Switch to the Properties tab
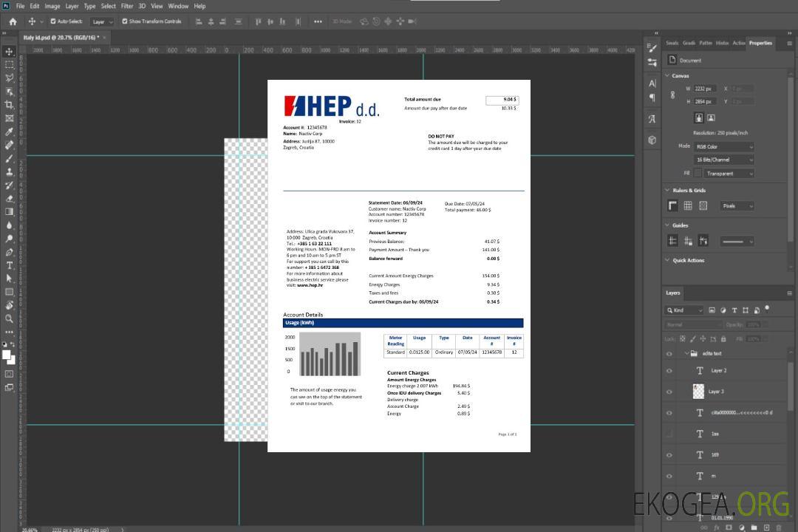 [x=760, y=43]
